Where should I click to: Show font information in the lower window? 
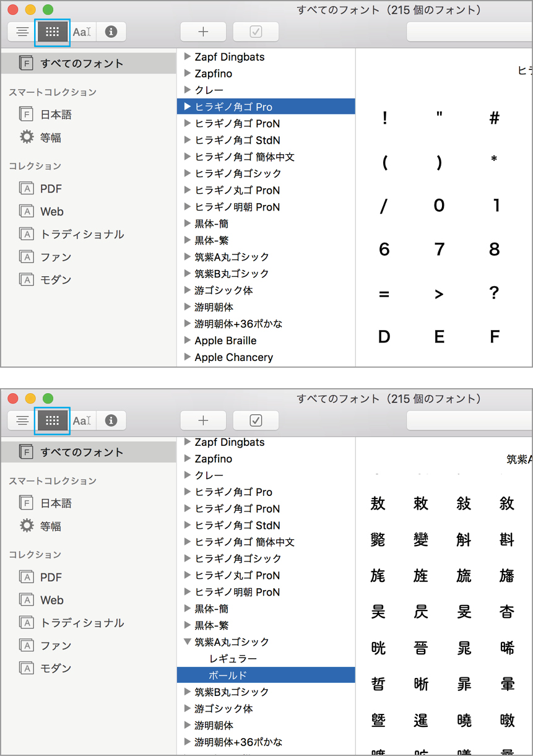[x=111, y=420]
